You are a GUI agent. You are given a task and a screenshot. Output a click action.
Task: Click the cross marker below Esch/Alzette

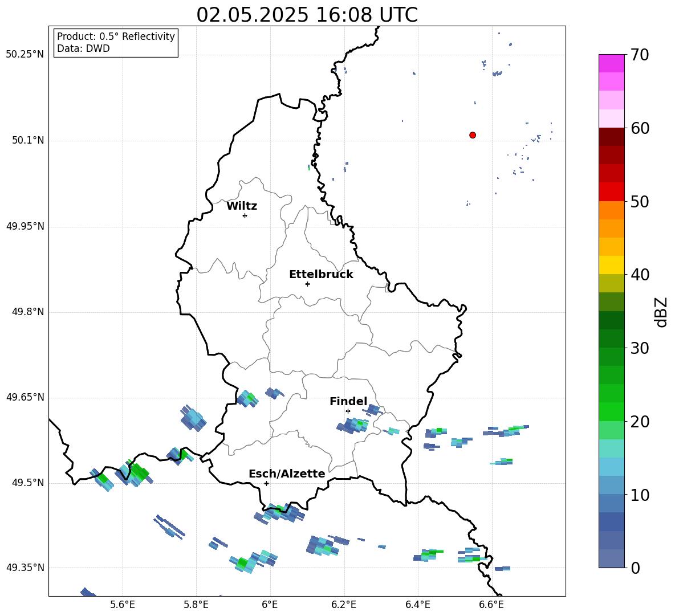point(266,483)
